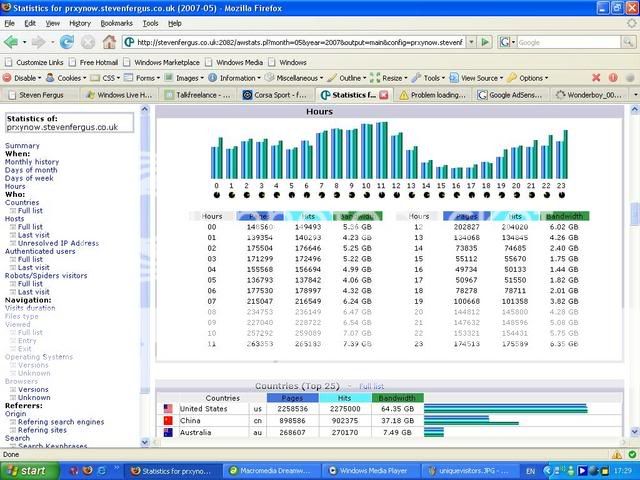Open the Bookmarks menu
Image resolution: width=640 pixels, height=480 pixels.
(116, 22)
